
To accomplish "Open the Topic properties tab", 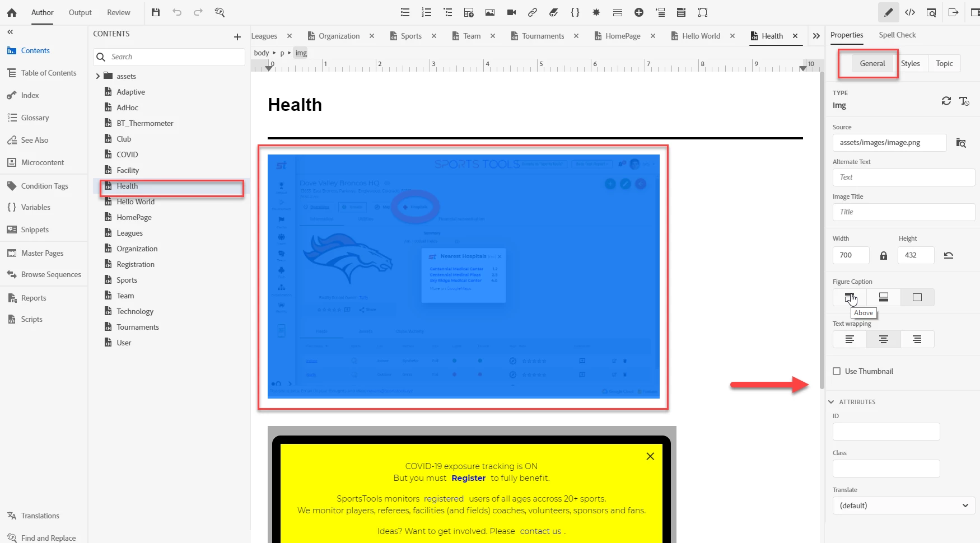I will click(944, 63).
